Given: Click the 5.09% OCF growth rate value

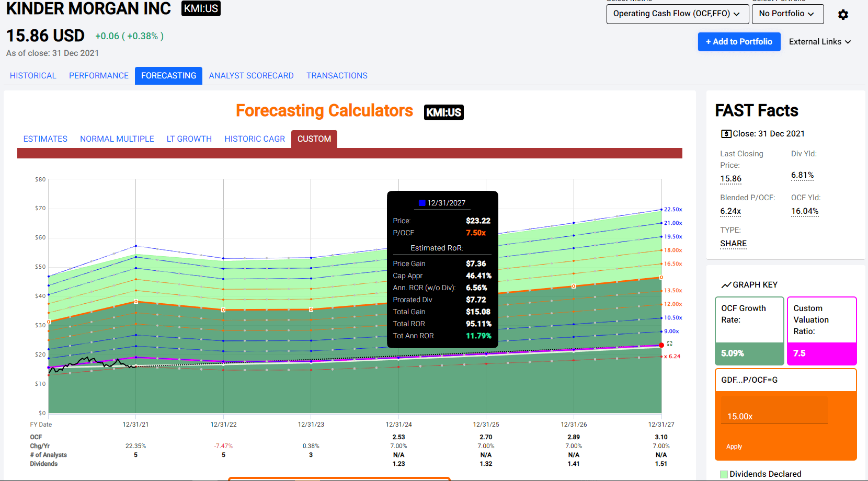Looking at the screenshot, I should pyautogui.click(x=733, y=353).
